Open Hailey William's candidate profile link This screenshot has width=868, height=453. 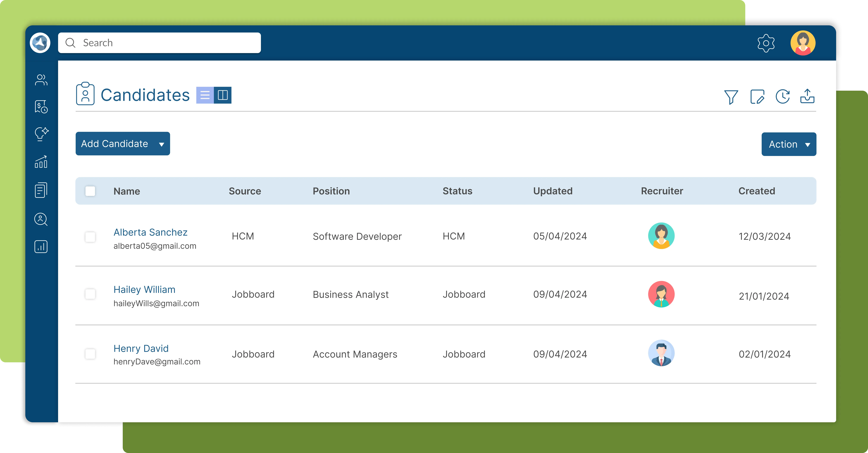click(x=144, y=290)
